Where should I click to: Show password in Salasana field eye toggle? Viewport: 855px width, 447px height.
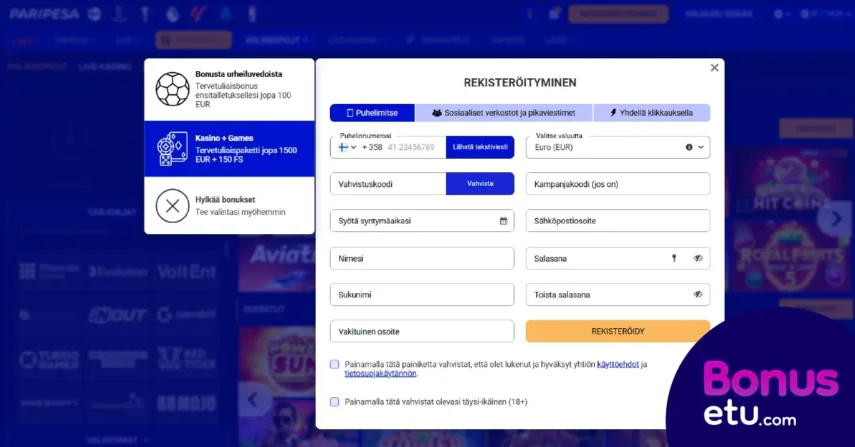pos(698,258)
